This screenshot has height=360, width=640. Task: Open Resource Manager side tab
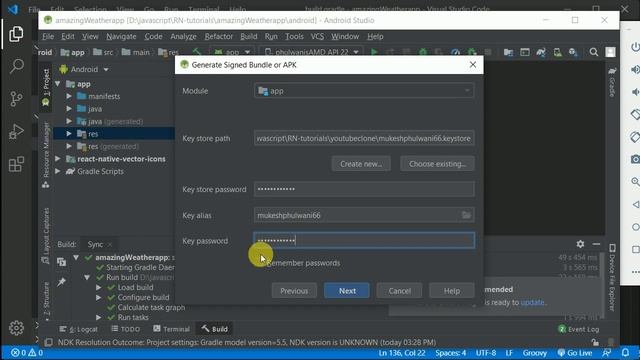point(46,155)
